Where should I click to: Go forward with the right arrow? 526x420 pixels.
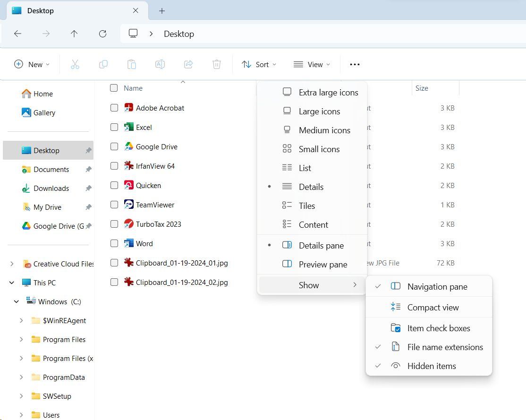pyautogui.click(x=46, y=34)
